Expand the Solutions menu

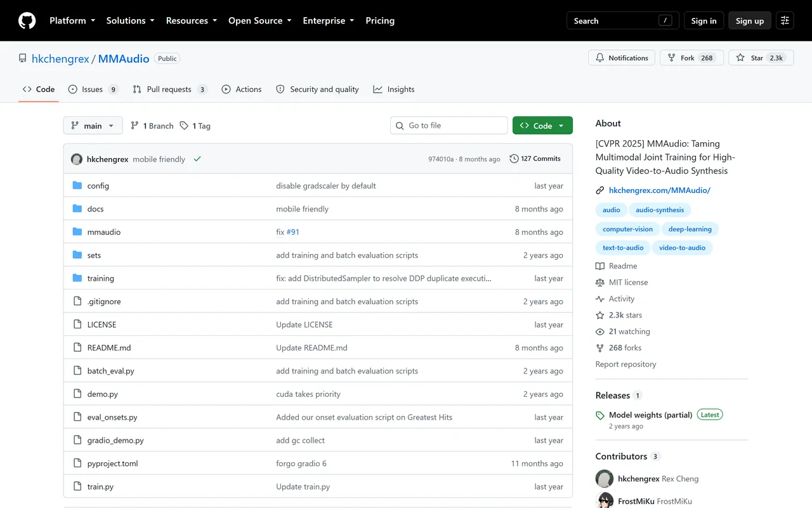131,21
